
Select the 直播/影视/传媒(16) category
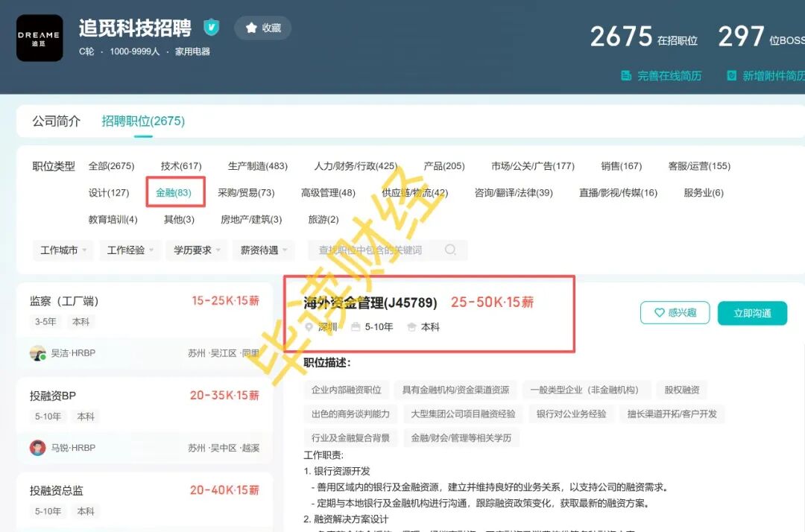coord(618,193)
